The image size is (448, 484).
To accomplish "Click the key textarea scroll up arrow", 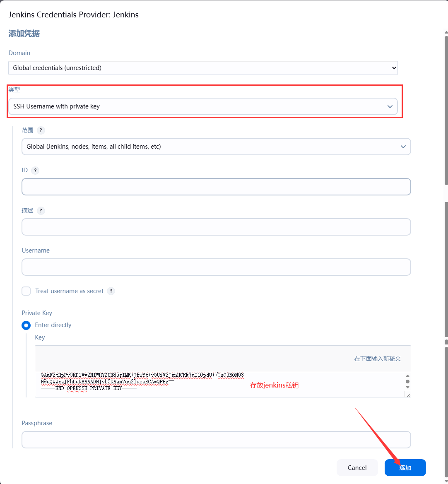I will 407,376.
